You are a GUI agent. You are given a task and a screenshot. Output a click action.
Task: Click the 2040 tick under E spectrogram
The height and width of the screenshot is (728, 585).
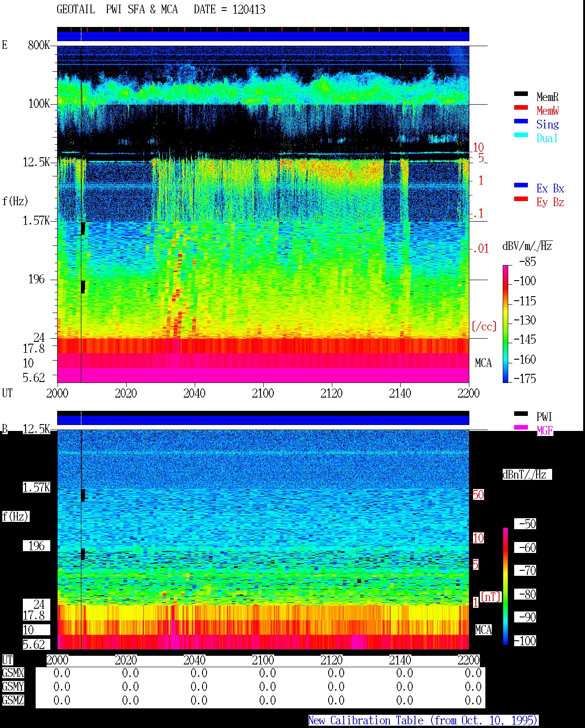(x=194, y=393)
